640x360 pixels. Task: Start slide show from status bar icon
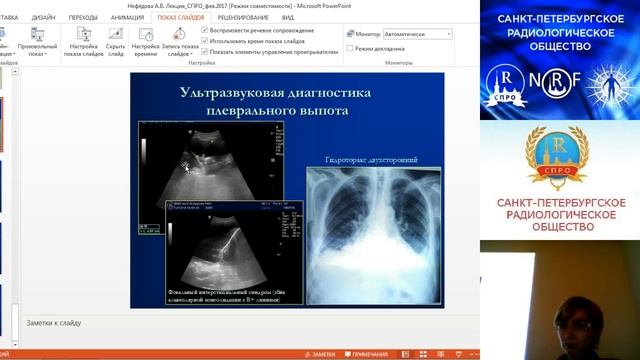(x=458, y=354)
